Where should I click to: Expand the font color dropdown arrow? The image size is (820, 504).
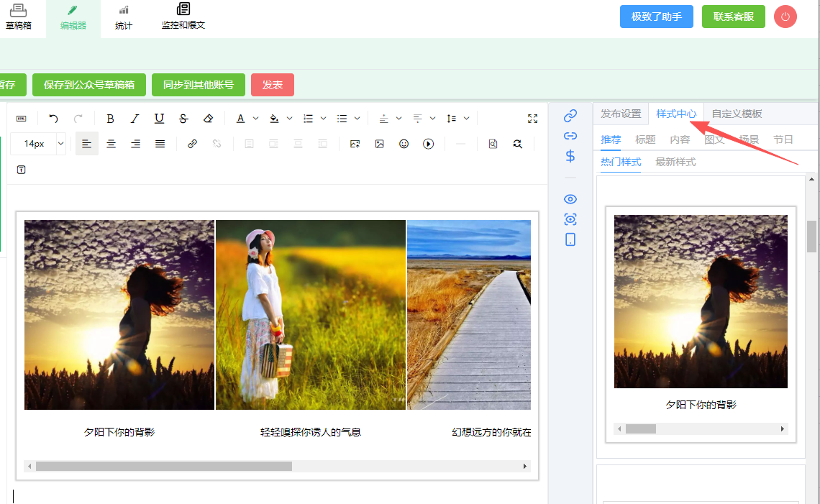point(255,119)
